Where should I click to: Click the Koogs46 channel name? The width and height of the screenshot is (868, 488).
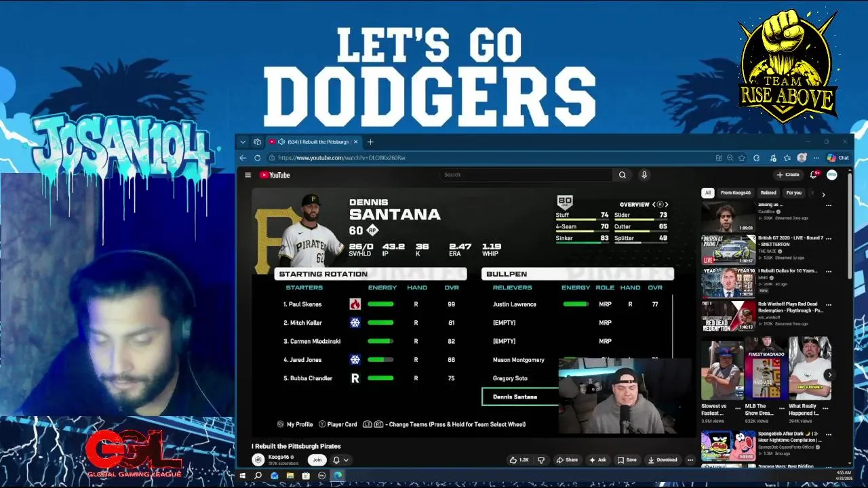pos(279,457)
